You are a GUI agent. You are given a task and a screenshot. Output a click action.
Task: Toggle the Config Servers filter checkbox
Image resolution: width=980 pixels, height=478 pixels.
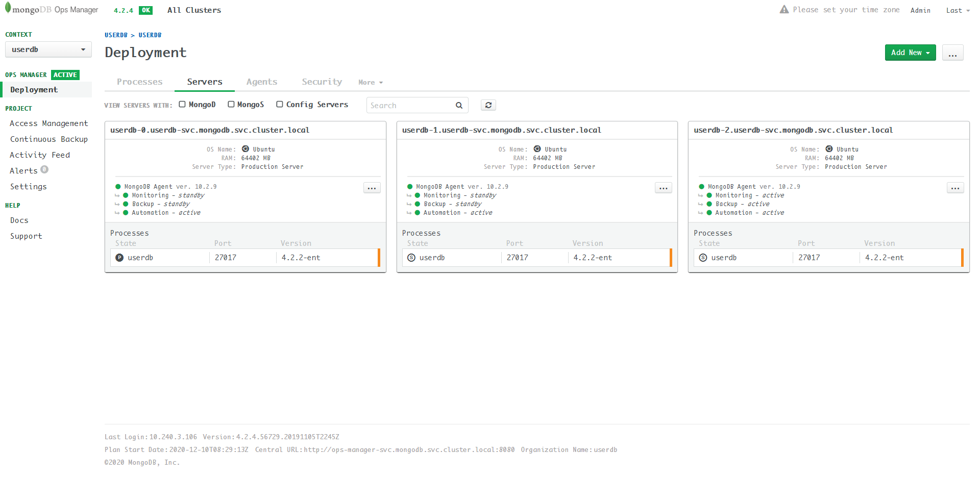coord(280,104)
